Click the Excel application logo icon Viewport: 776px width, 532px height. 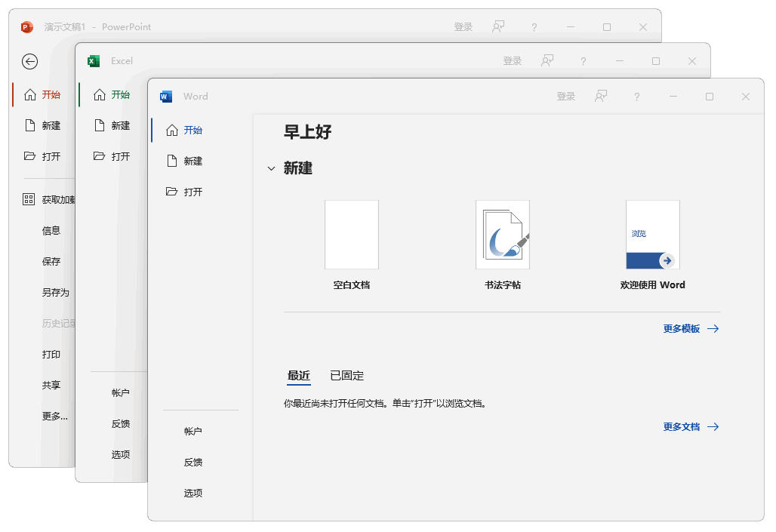pyautogui.click(x=94, y=61)
